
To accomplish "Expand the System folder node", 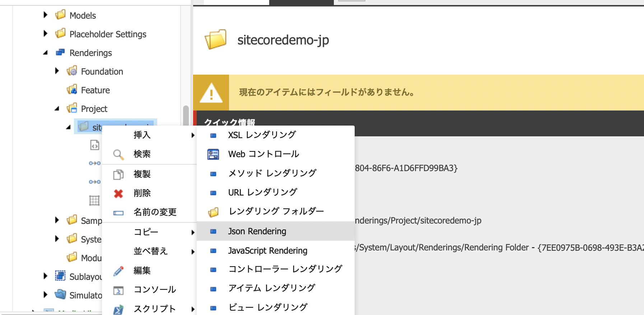I will [x=57, y=239].
